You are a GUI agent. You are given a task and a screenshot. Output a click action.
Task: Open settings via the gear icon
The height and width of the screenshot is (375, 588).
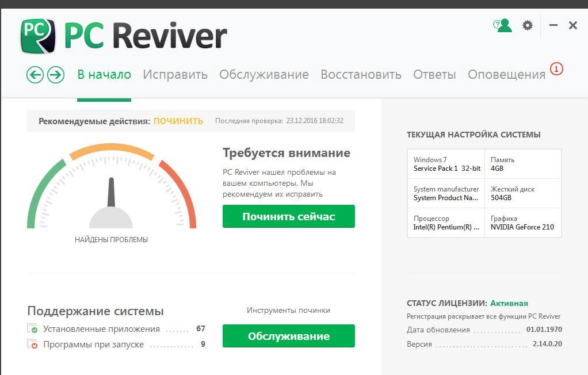[x=527, y=25]
